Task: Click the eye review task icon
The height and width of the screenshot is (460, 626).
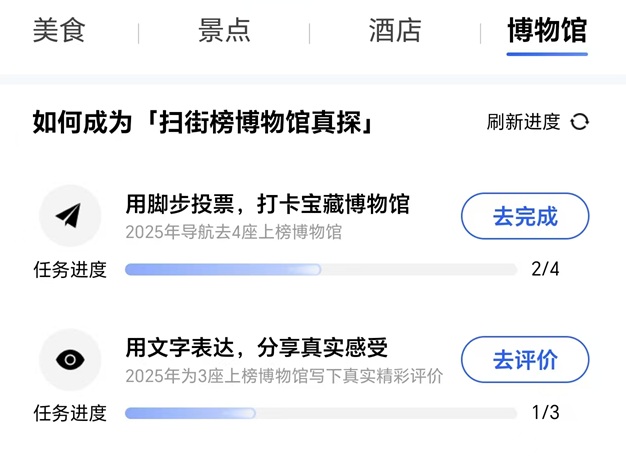Action: coord(69,360)
